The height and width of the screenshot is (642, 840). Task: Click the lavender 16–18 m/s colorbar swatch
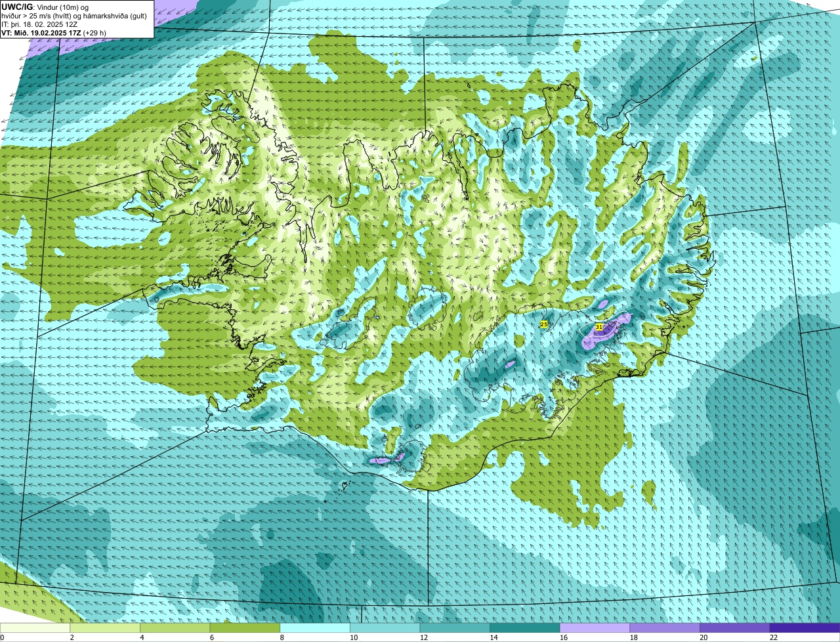[x=595, y=628]
